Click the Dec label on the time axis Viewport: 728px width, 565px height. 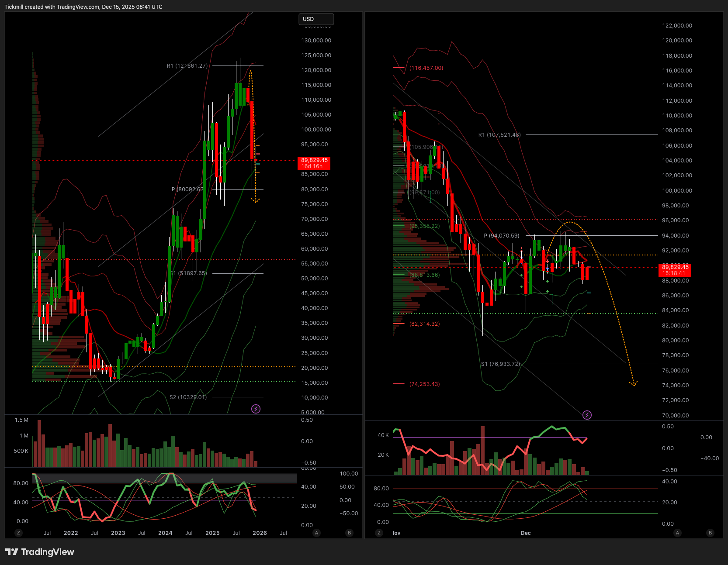pos(526,533)
